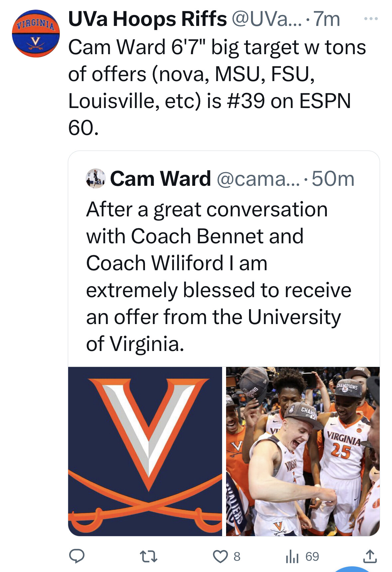This screenshot has width=392, height=572.
Task: Open the UVa Hoops Riffs profile name
Action: [147, 19]
